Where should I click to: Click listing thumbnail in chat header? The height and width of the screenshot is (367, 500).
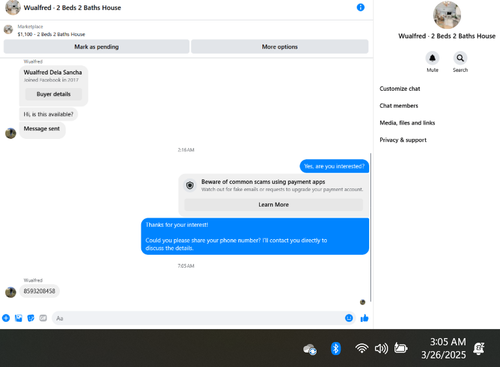pos(13,7)
